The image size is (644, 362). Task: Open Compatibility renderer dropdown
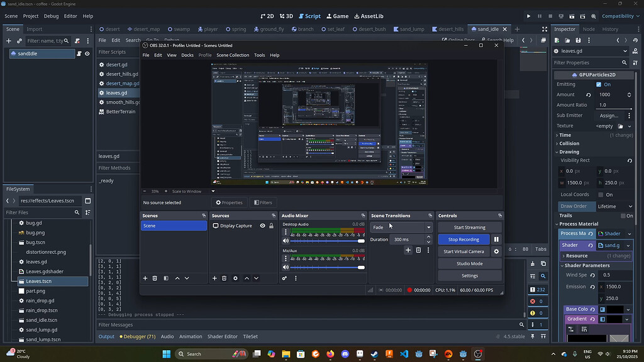(x=620, y=16)
